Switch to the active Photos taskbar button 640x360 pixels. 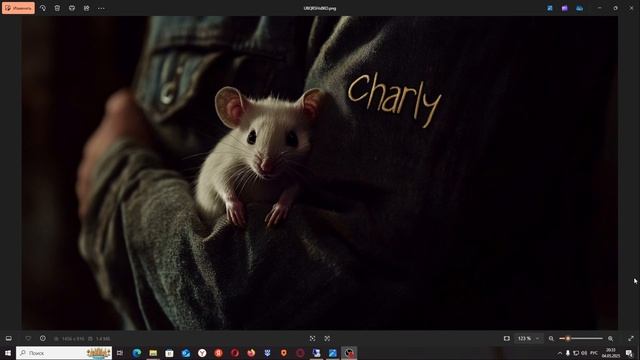pos(349,353)
